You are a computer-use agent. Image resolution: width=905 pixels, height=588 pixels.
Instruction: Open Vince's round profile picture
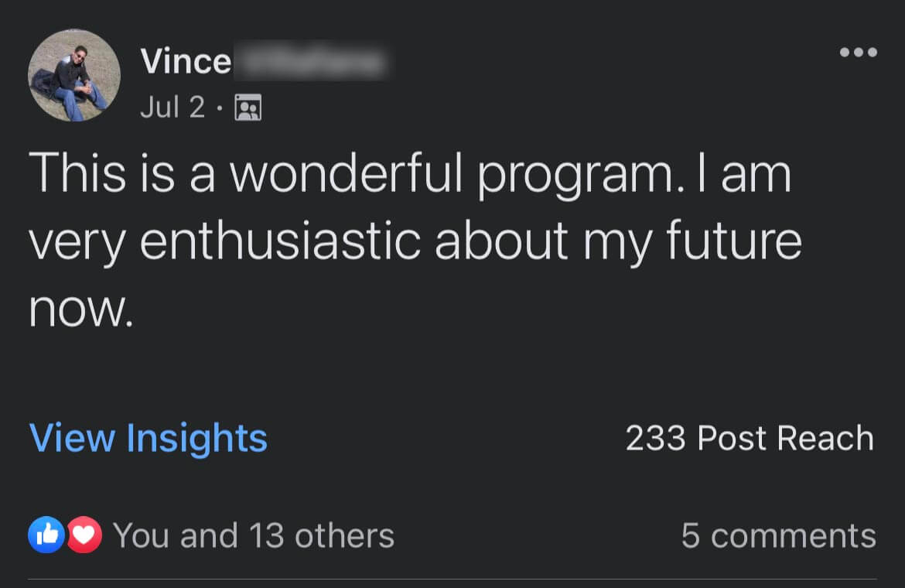(73, 76)
